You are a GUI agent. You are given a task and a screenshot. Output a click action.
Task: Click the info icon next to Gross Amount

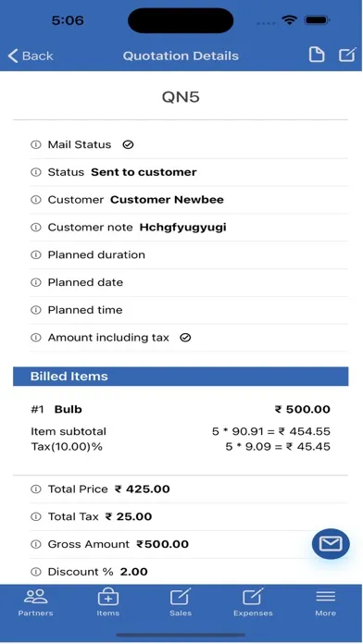point(36,544)
